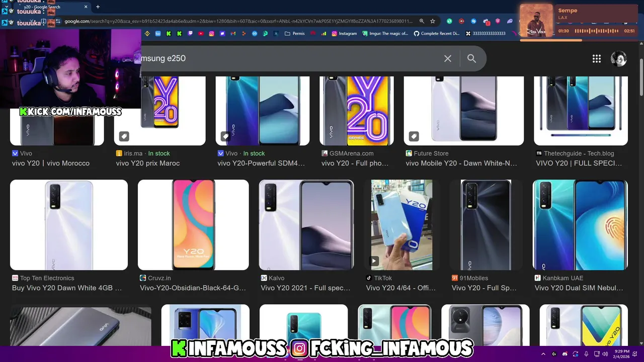
Task: Open the Instagram icon-only bookmark next to YouTube
Action: click(x=211, y=34)
